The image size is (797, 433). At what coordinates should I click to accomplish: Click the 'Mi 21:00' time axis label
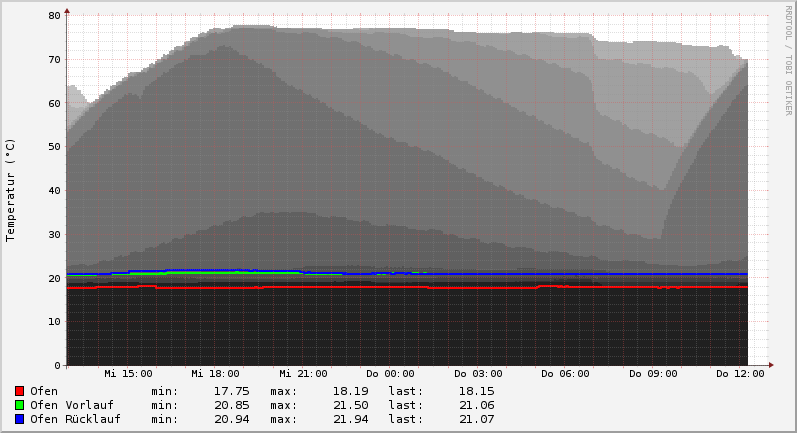[303, 374]
